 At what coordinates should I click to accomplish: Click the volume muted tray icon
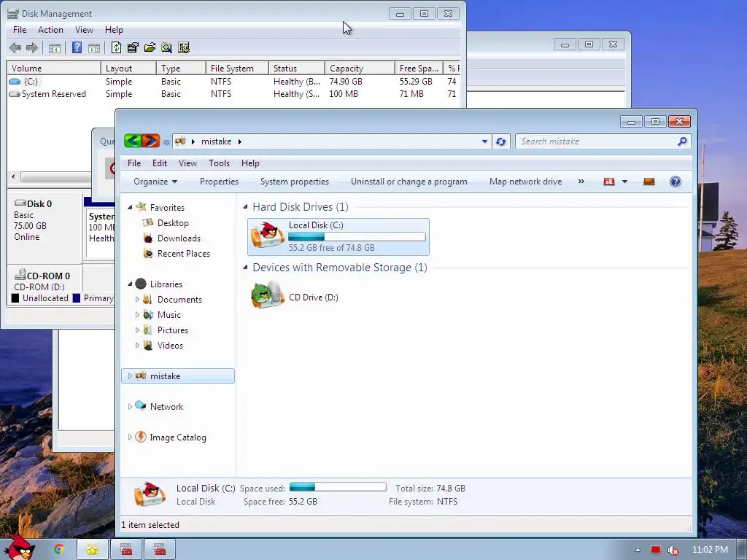[673, 550]
